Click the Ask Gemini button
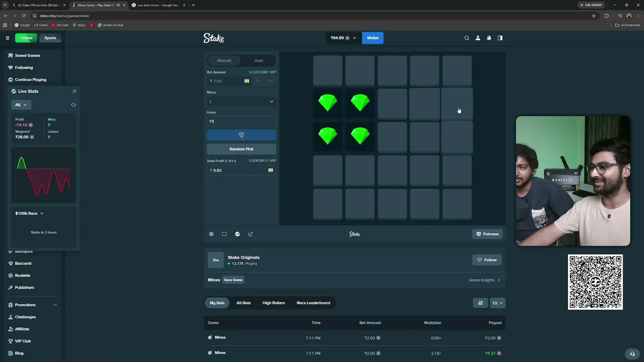The image size is (644, 362). pyautogui.click(x=591, y=5)
